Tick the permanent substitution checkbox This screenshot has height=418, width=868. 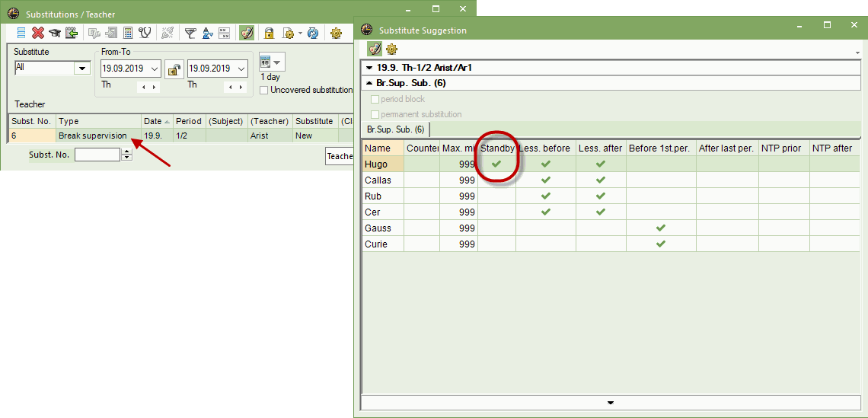(375, 114)
